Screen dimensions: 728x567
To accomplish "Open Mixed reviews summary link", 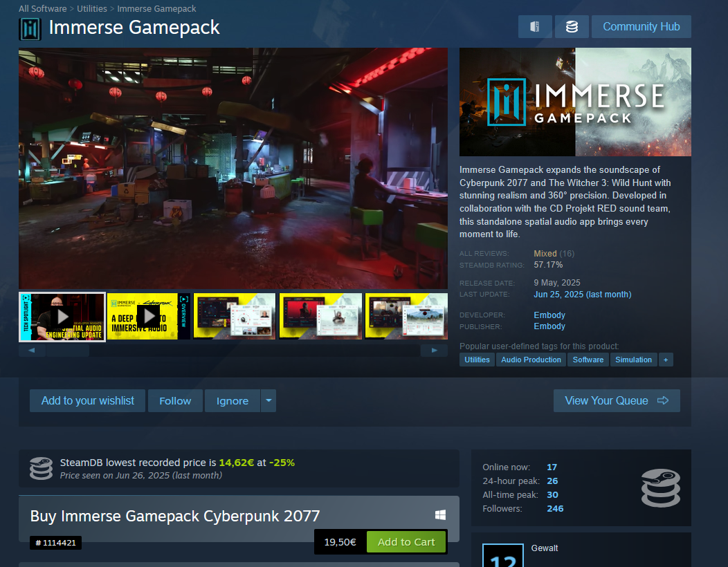I will tap(545, 254).
